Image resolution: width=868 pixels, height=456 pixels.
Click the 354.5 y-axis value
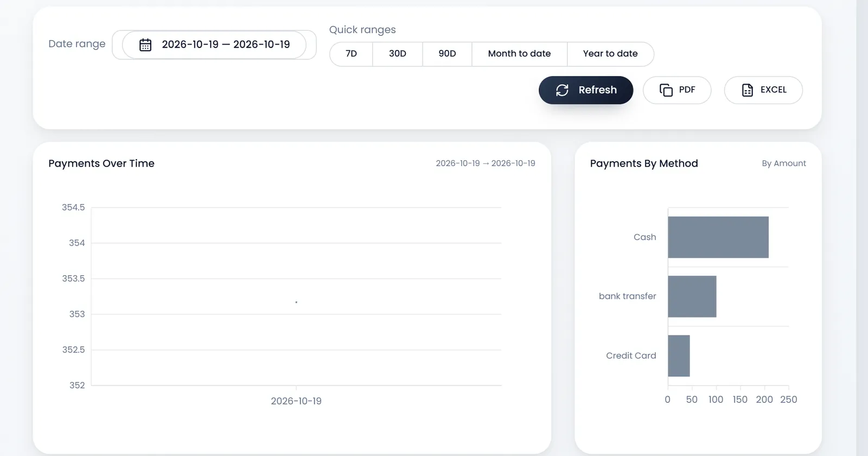click(x=73, y=207)
